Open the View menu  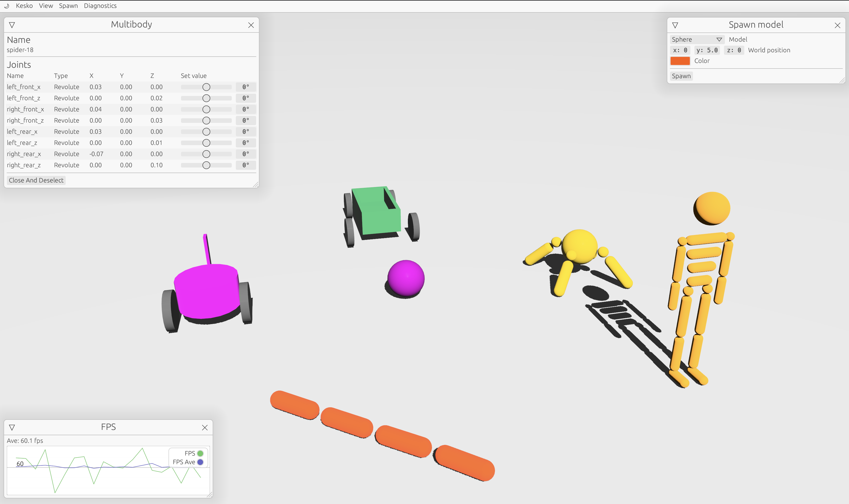click(46, 6)
